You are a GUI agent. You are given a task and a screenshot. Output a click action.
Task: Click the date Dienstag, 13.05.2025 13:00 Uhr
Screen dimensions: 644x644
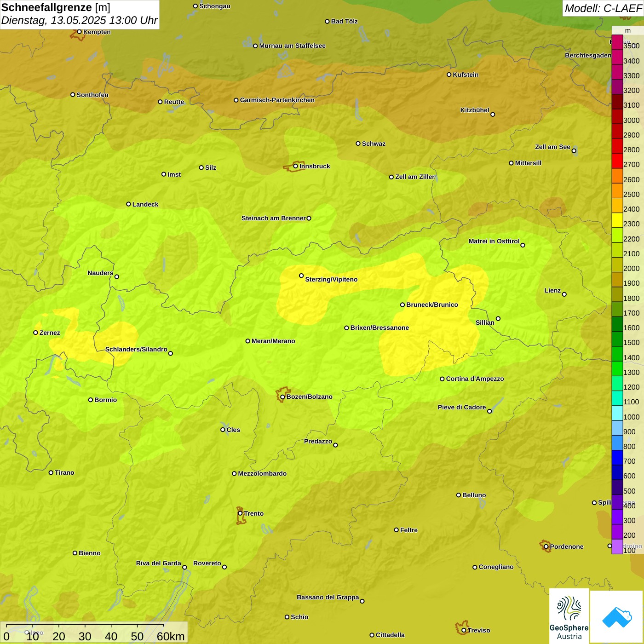pyautogui.click(x=79, y=20)
